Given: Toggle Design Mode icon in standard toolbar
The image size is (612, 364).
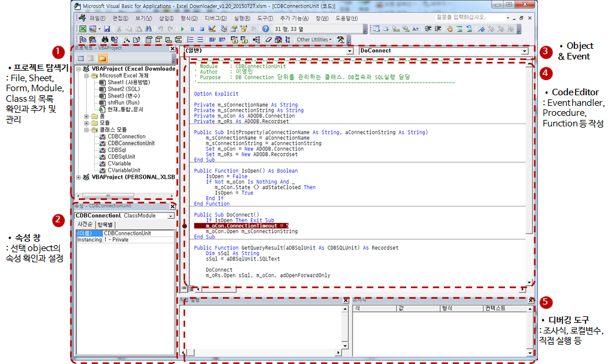Looking at the screenshot, I should coord(212,29).
